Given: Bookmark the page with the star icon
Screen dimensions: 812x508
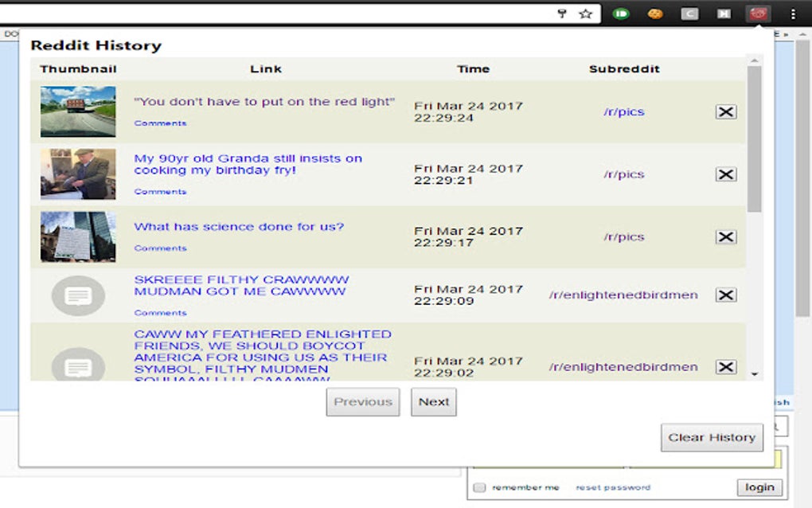Looking at the screenshot, I should pyautogui.click(x=587, y=14).
